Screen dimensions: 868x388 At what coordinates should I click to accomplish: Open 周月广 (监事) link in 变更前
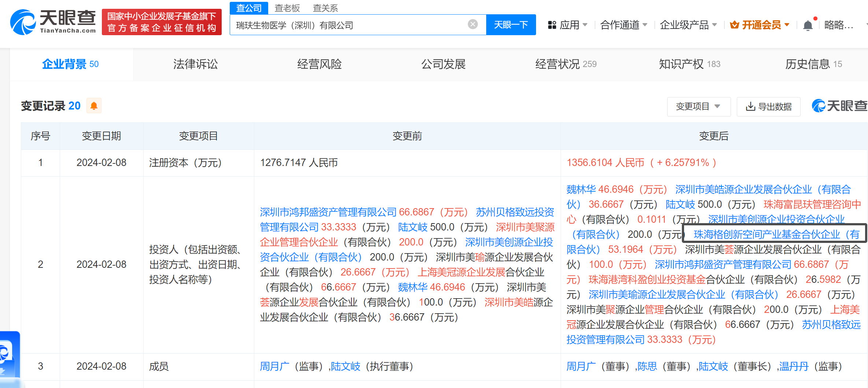coord(274,366)
